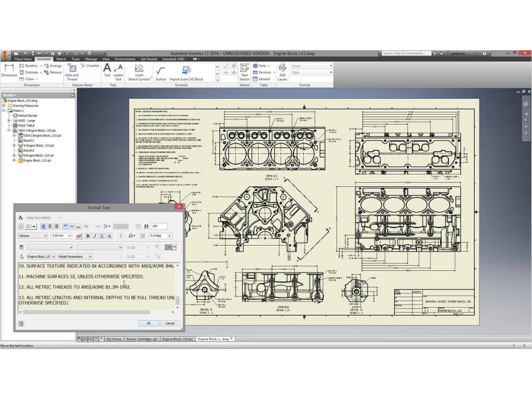Toggle Italic text formatting
532x399 pixels.
pyautogui.click(x=95, y=236)
